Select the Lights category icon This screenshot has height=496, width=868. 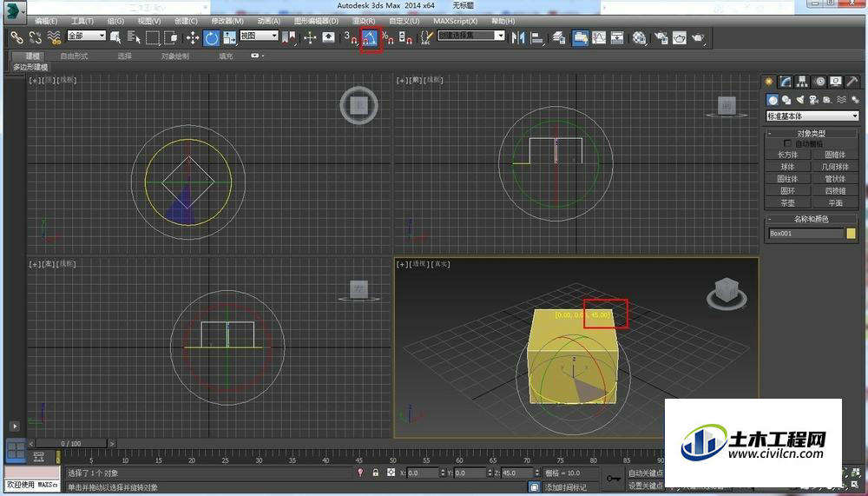(x=800, y=100)
